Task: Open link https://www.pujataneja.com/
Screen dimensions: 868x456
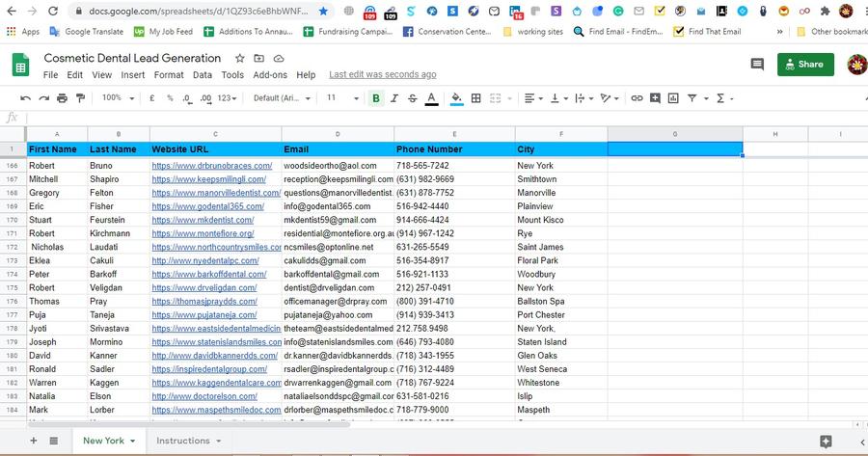Action: pyautogui.click(x=204, y=315)
